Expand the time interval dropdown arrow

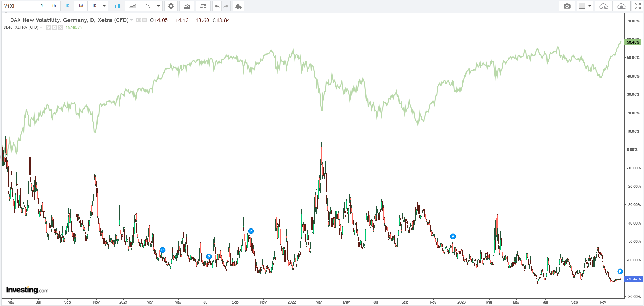point(104,6)
